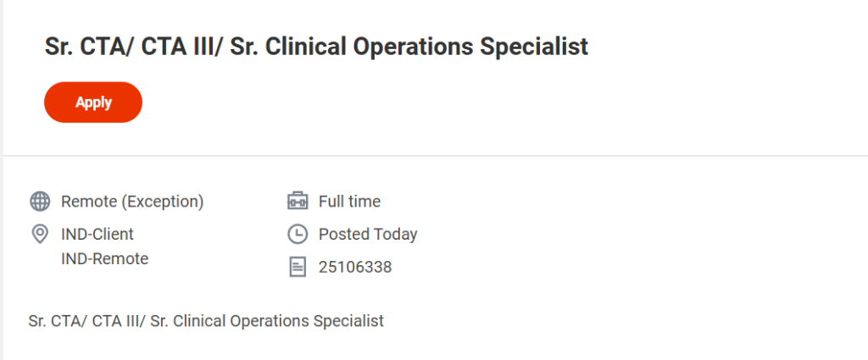Click the job requisition ID 25106338
868x360 pixels.
tap(355, 268)
